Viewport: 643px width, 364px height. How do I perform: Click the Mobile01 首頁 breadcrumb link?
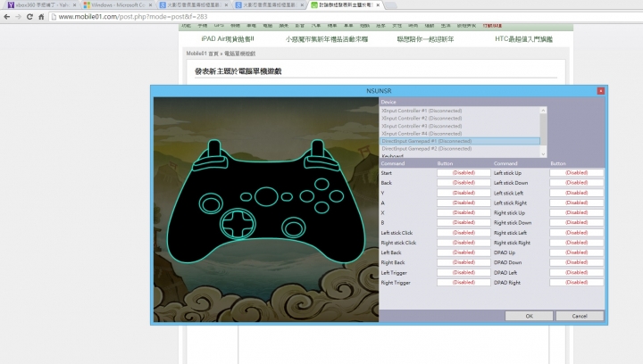[202, 54]
